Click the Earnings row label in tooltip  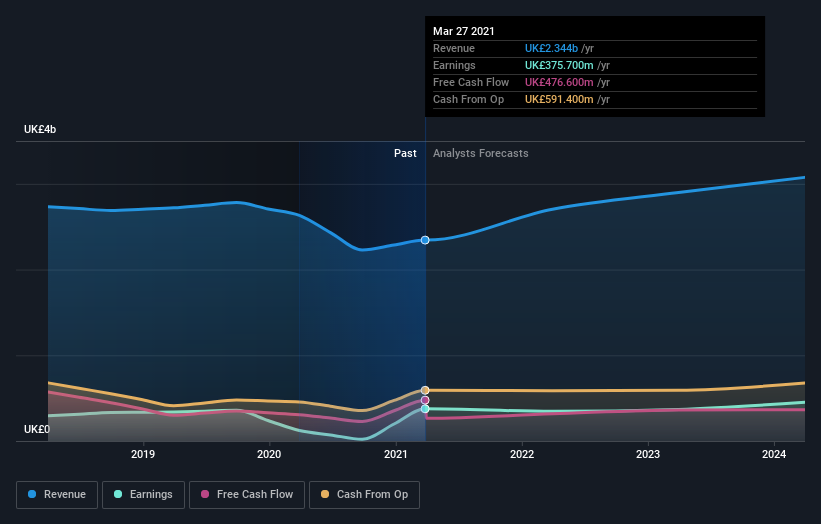click(454, 65)
